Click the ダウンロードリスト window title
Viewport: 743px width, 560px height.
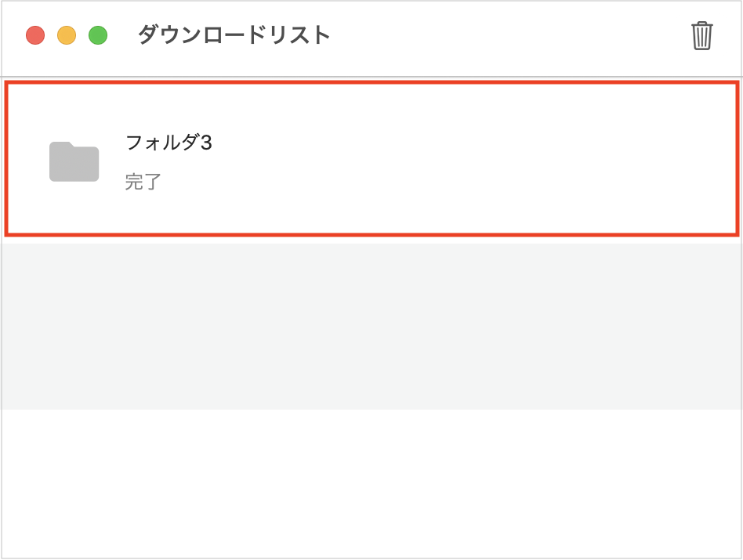(x=234, y=36)
